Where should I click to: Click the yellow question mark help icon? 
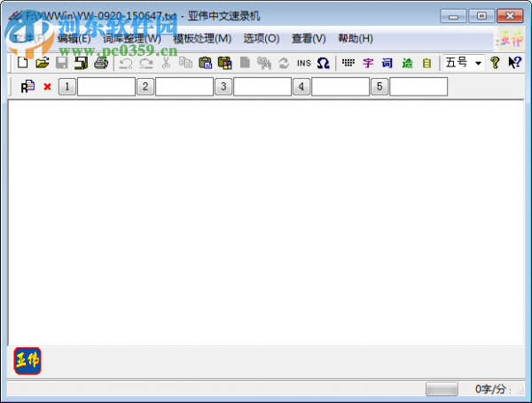click(x=495, y=63)
